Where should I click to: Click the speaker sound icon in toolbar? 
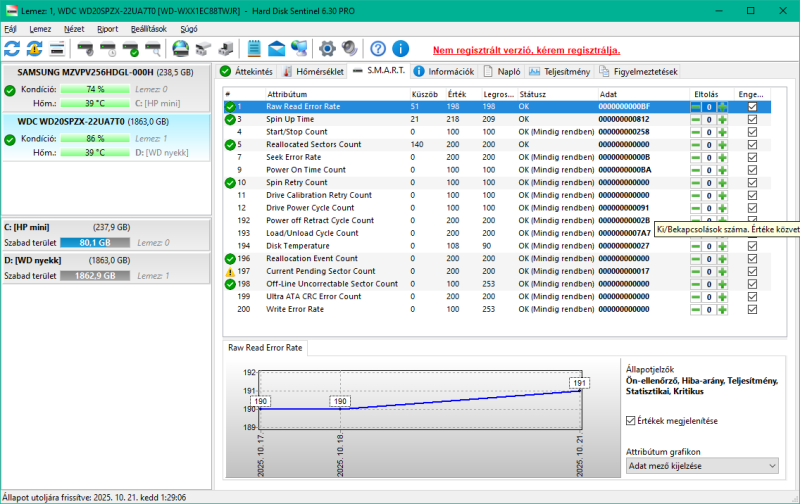pyautogui.click(x=349, y=48)
